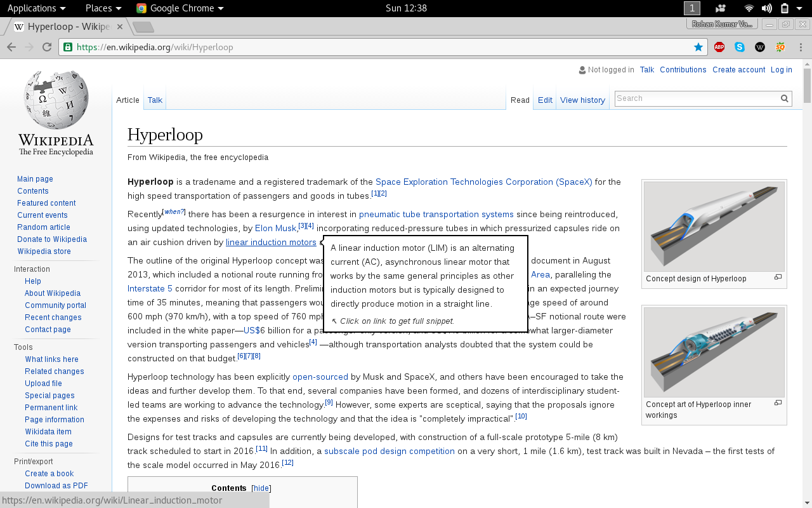The height and width of the screenshot is (508, 812).
Task: Enlarge the Hyperloop concept design image
Action: click(x=778, y=278)
